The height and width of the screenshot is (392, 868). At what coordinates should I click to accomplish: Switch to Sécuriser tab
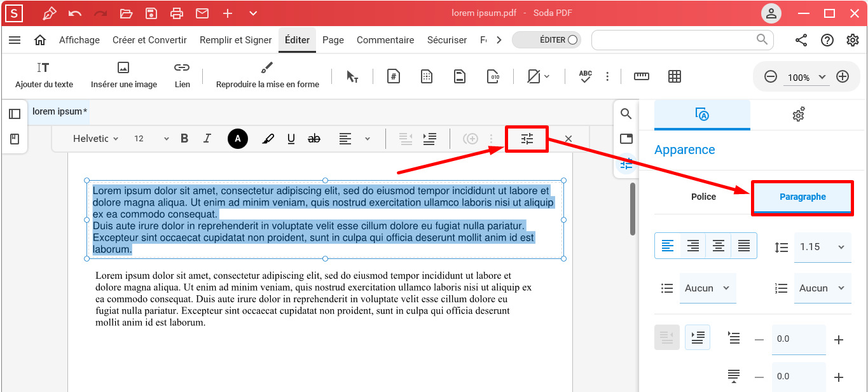point(447,40)
